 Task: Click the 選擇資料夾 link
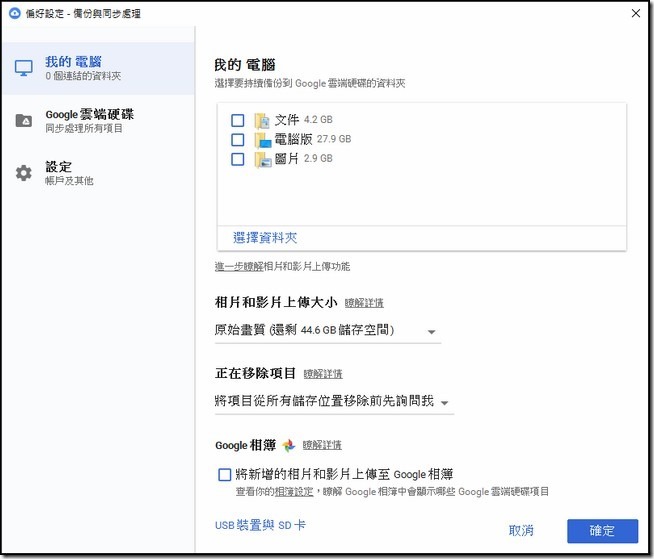[265, 238]
